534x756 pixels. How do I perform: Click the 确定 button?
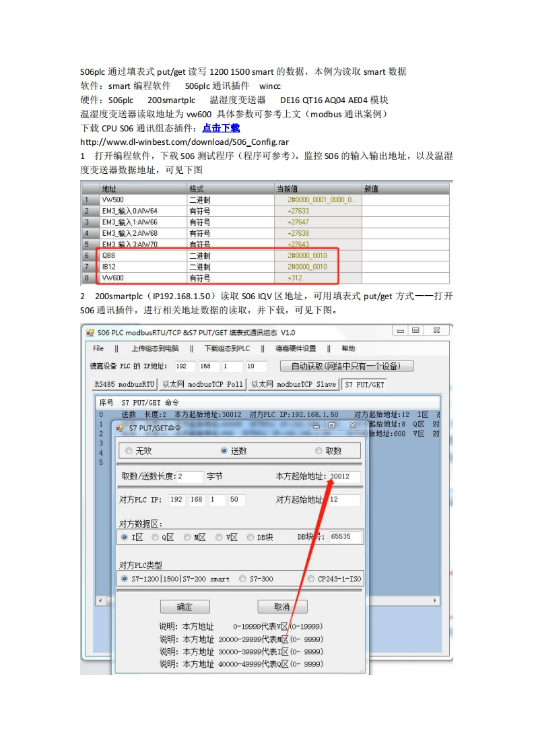(185, 606)
